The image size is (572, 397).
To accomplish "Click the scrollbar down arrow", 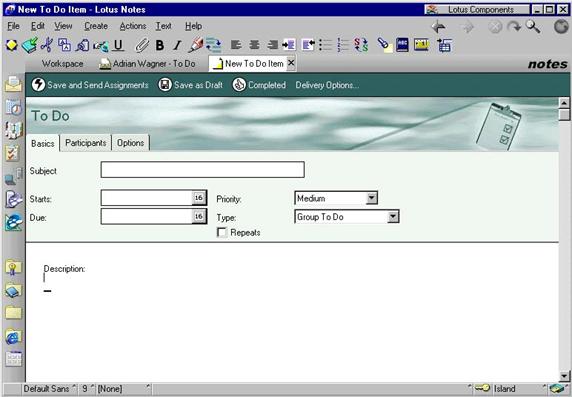I will coord(564,375).
